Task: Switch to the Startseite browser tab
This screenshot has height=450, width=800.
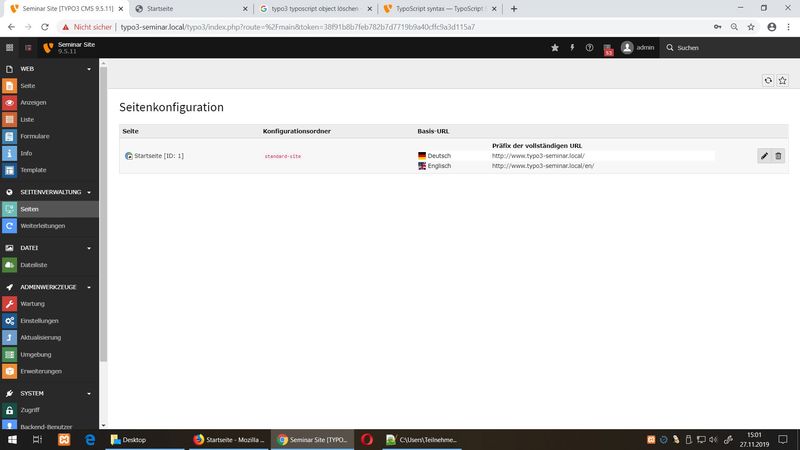Action: [x=191, y=9]
